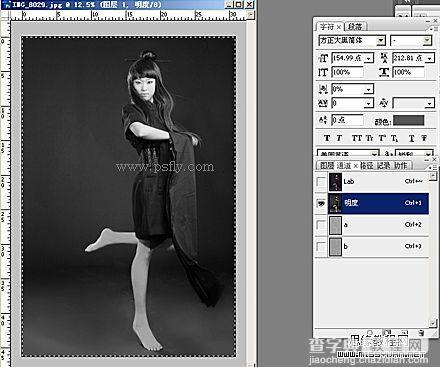Viewport: 440px width, 367px height.
Task: Hide the 明度 channel eye icon
Action: pos(321,203)
